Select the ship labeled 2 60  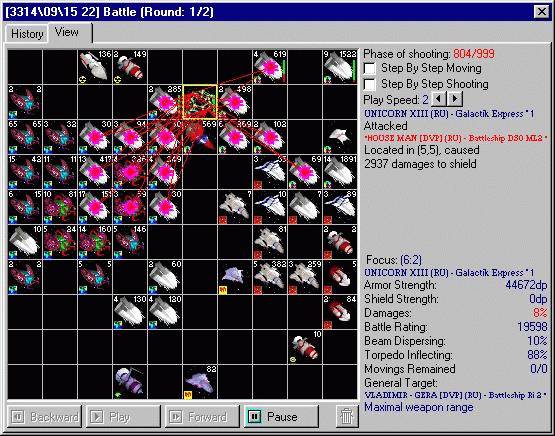tap(165, 277)
